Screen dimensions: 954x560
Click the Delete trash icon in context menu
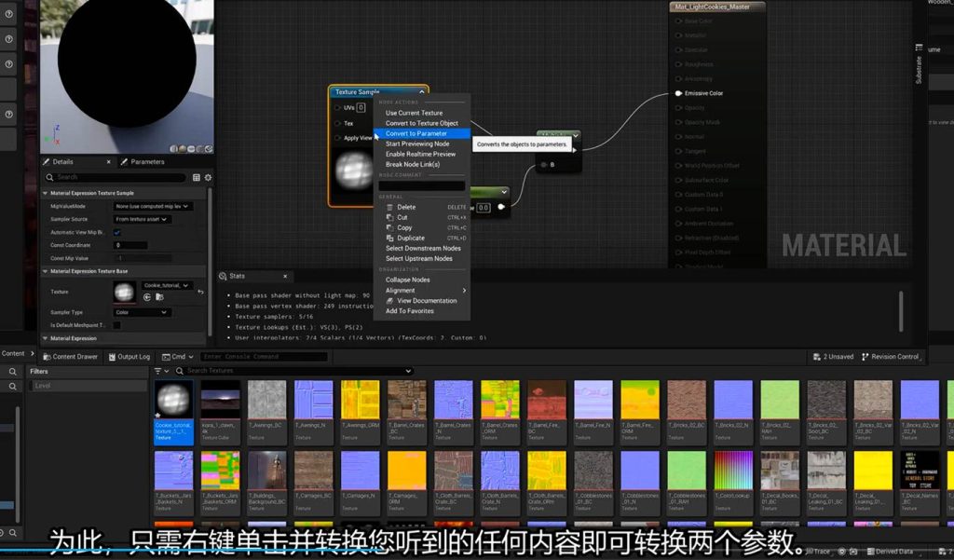pyautogui.click(x=389, y=207)
